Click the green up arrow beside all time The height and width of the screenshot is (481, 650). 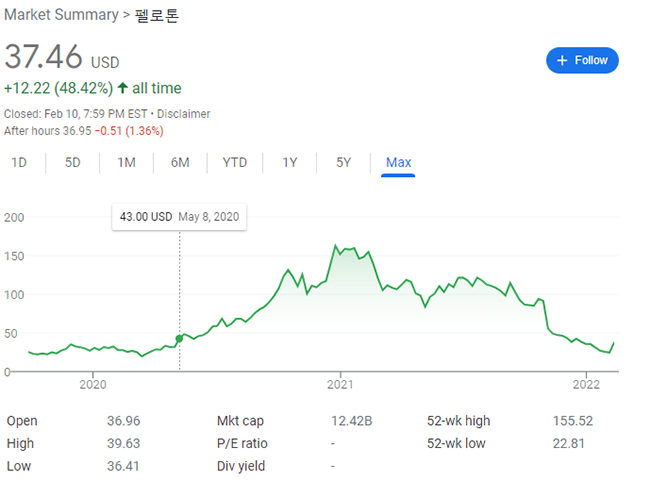pos(122,88)
